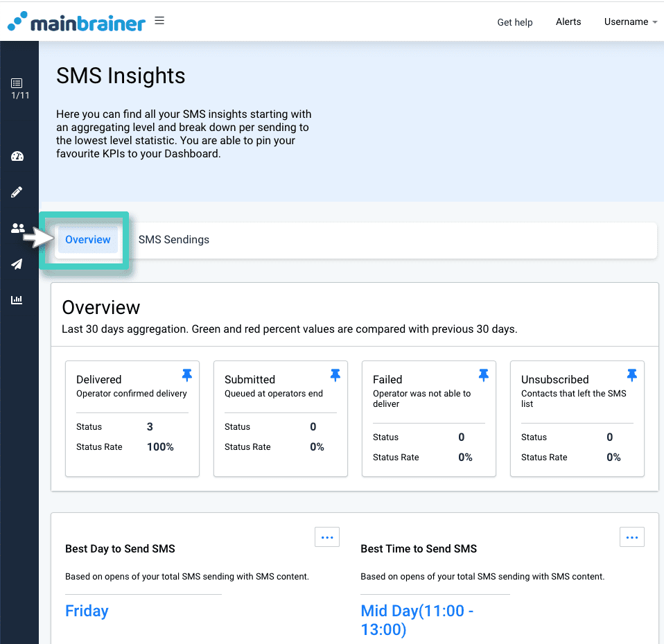
Task: Select the pencil create icon in sidebar
Action: [x=18, y=192]
